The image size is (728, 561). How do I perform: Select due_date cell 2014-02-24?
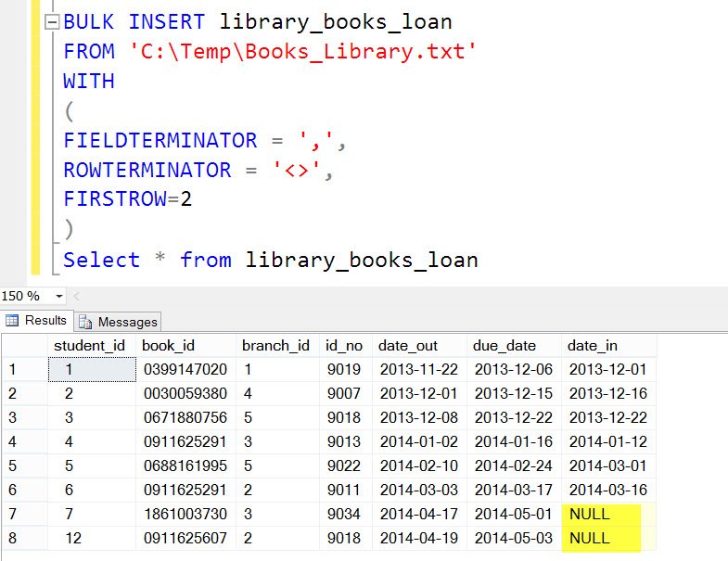(514, 465)
